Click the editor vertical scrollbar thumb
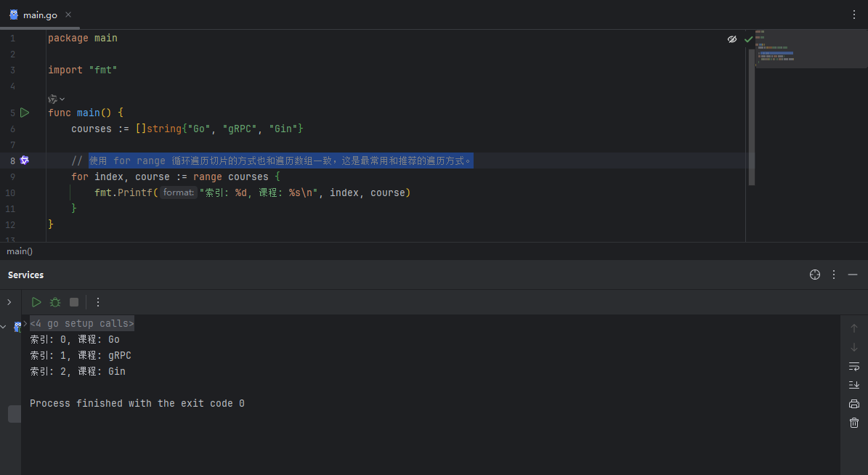This screenshot has height=475, width=868. (752, 116)
